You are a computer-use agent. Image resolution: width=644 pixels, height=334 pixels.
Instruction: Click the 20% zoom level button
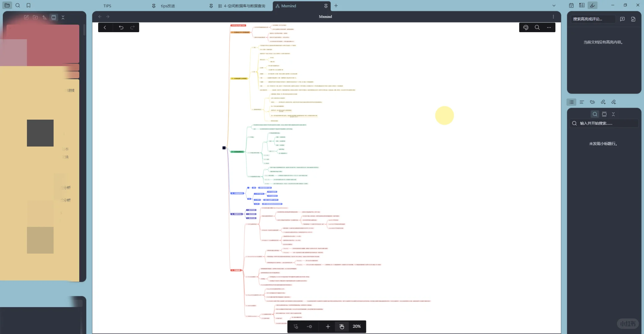pos(357,327)
